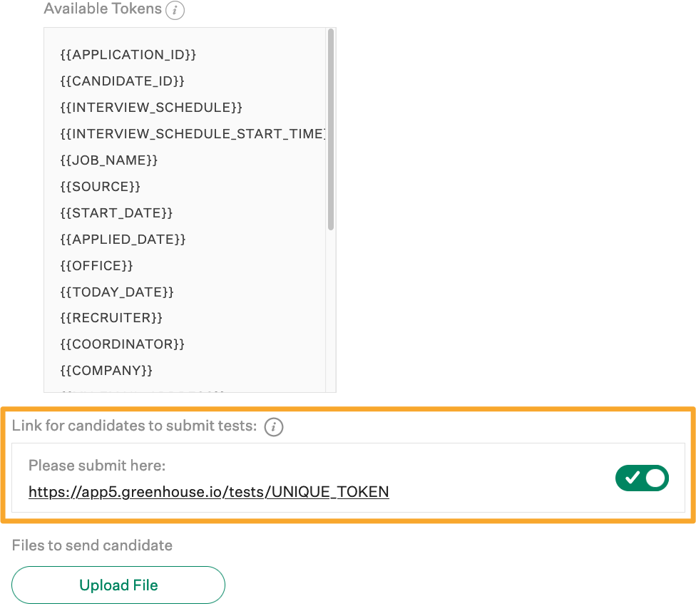Click the info icon beside Available Tokens
The width and height of the screenshot is (696, 616).
[175, 10]
